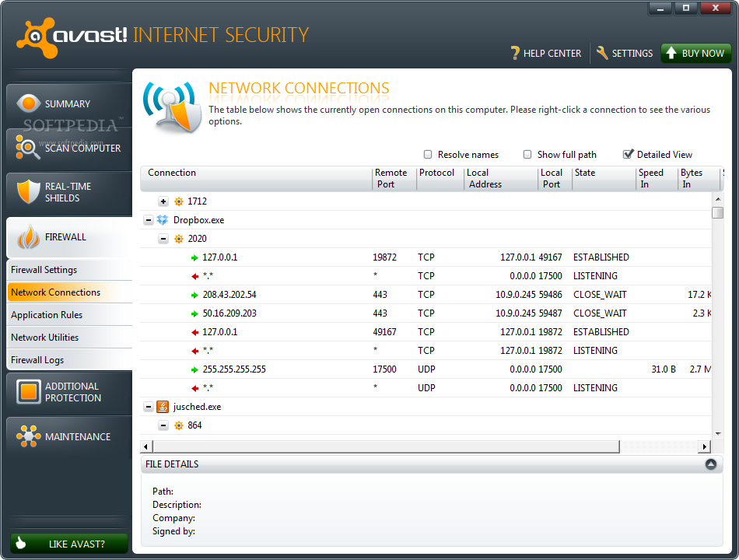Collapse the 2020 process node
739x560 pixels.
click(163, 239)
